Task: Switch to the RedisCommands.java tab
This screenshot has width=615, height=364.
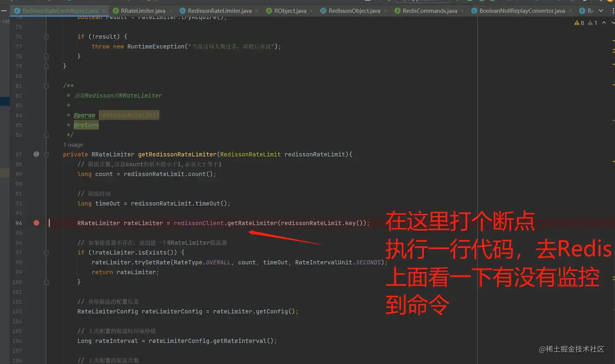Action: pyautogui.click(x=430, y=11)
